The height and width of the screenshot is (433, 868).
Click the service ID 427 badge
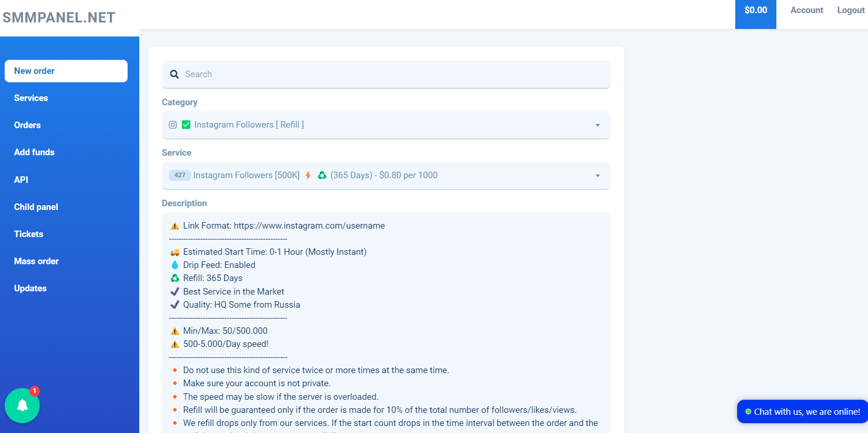[x=179, y=175]
